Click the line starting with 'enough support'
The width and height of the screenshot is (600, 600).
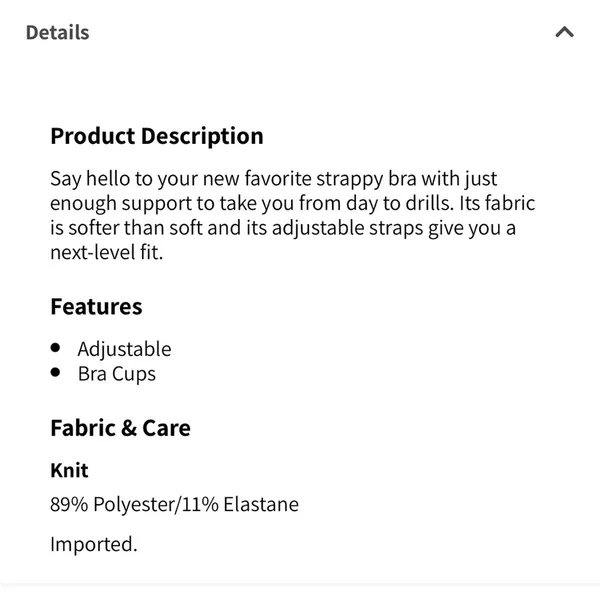(x=293, y=204)
